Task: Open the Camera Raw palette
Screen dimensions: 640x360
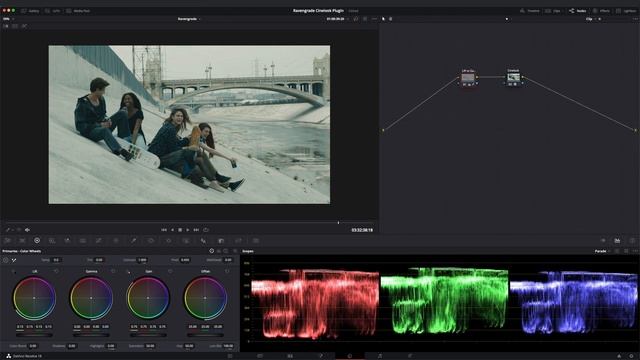Action: 7,241
